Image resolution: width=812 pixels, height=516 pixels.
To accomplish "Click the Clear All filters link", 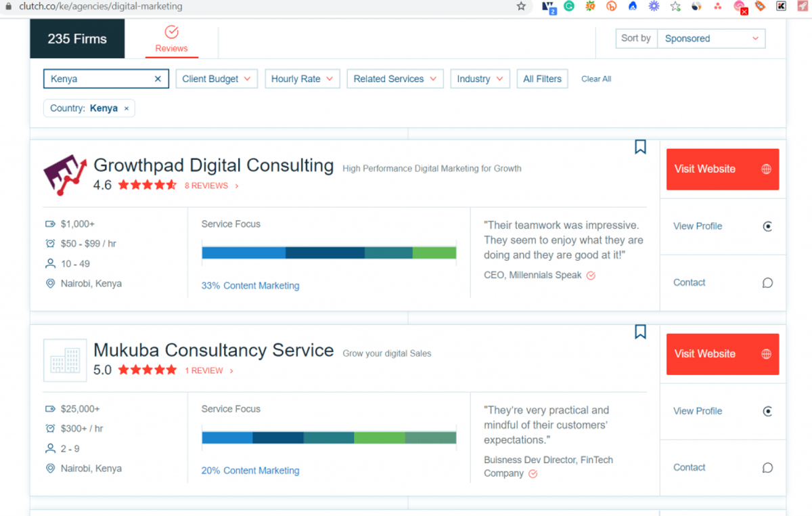I will (596, 79).
